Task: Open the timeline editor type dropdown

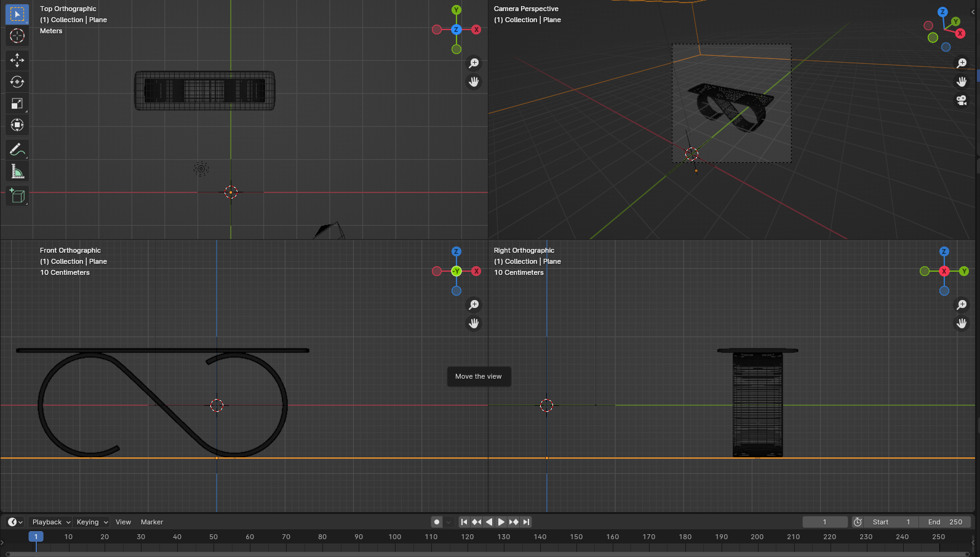Action: coord(15,522)
